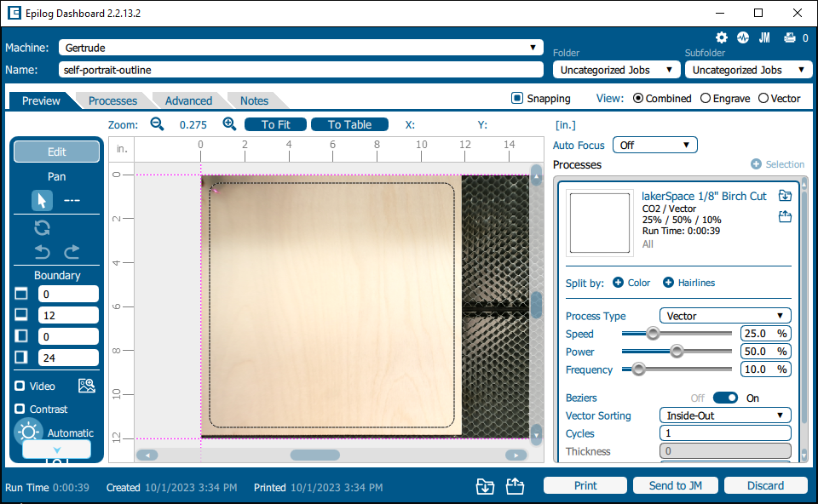Click the image search icon beside Video
This screenshot has width=818, height=504.
86,386
